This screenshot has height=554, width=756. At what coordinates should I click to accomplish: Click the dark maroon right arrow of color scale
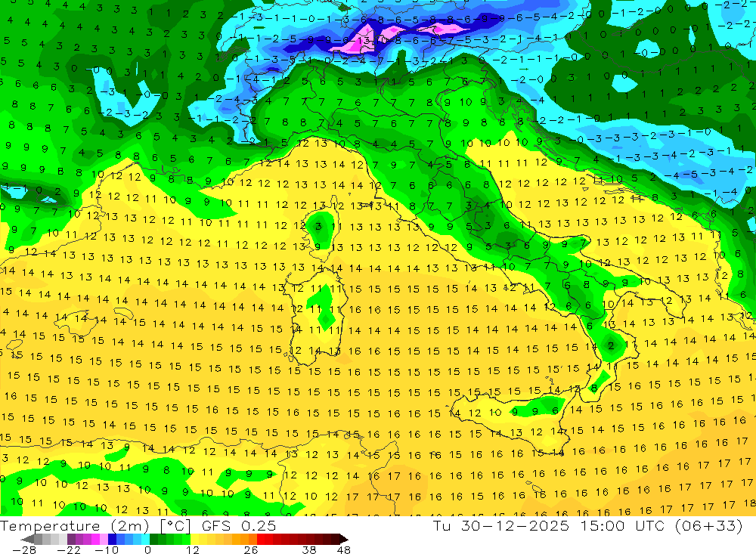(343, 539)
